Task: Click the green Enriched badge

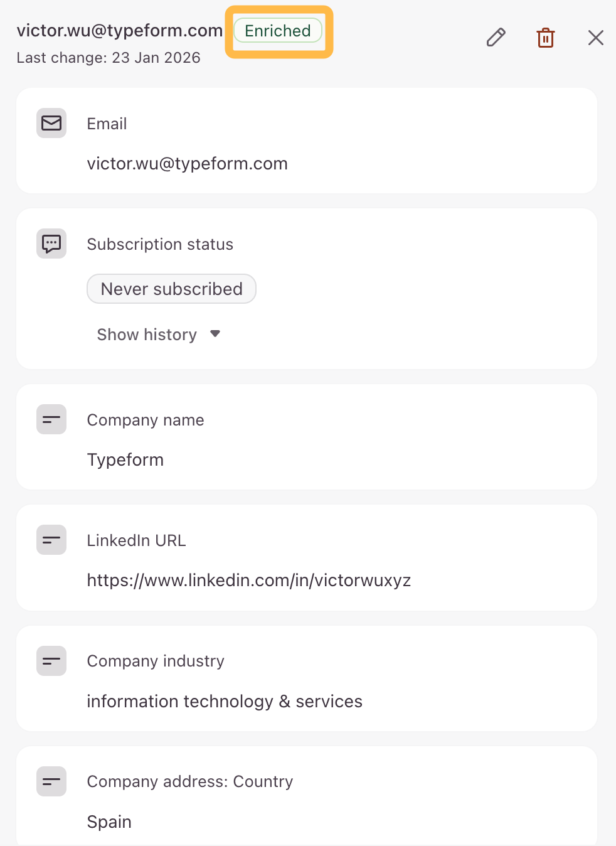Action: click(x=278, y=31)
